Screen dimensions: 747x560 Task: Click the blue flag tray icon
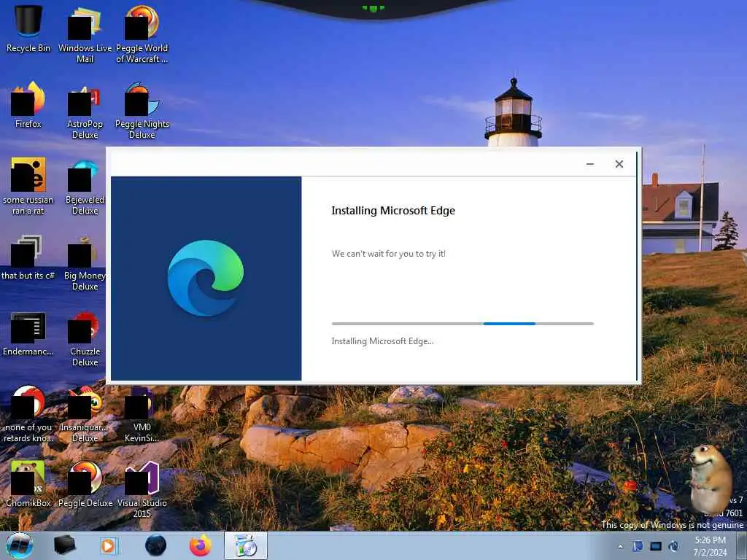coord(638,546)
